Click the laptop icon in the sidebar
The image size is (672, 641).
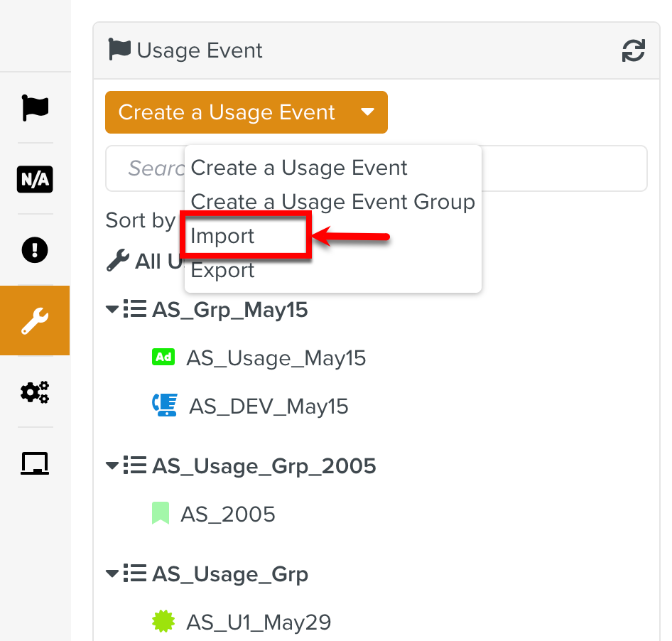pyautogui.click(x=35, y=463)
